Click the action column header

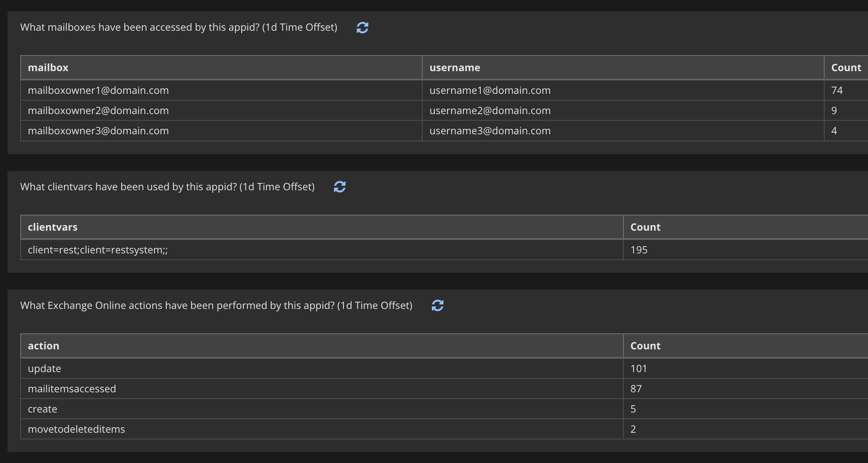[43, 346]
